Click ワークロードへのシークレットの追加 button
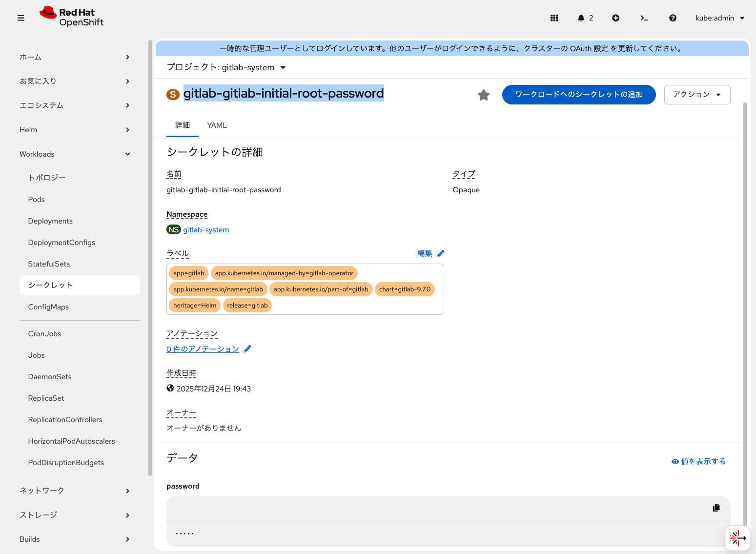This screenshot has height=554, width=756. tap(579, 95)
